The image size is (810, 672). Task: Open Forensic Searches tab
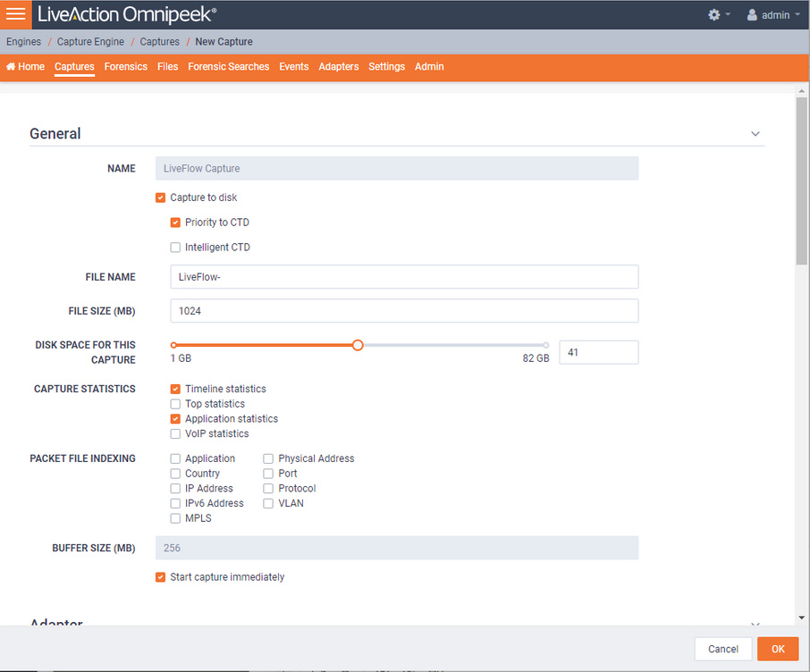[x=228, y=67]
